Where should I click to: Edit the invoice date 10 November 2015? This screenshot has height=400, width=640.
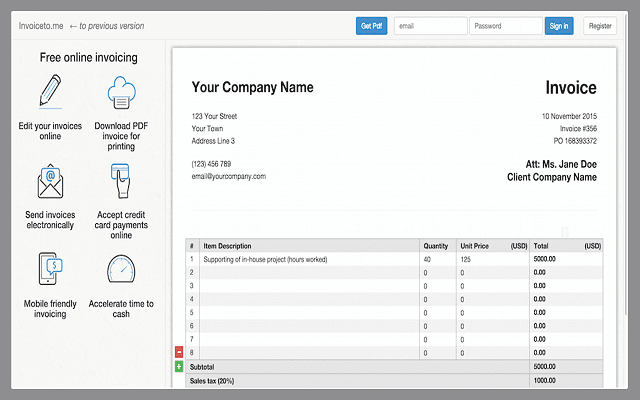[x=569, y=115]
